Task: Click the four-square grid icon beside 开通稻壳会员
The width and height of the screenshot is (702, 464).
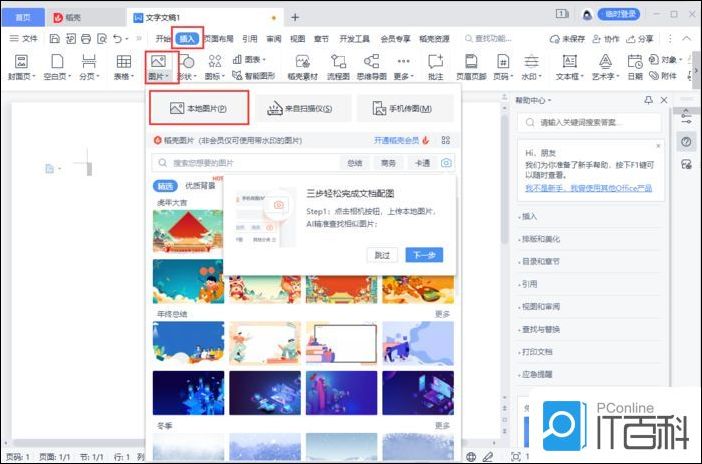Action: [445, 140]
